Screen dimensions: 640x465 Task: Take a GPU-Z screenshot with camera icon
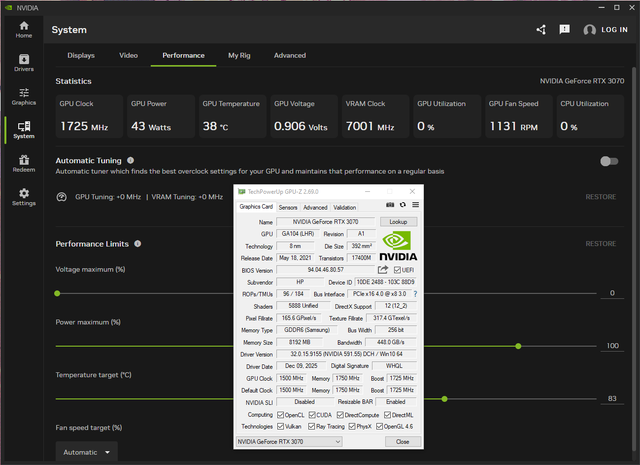tap(390, 205)
